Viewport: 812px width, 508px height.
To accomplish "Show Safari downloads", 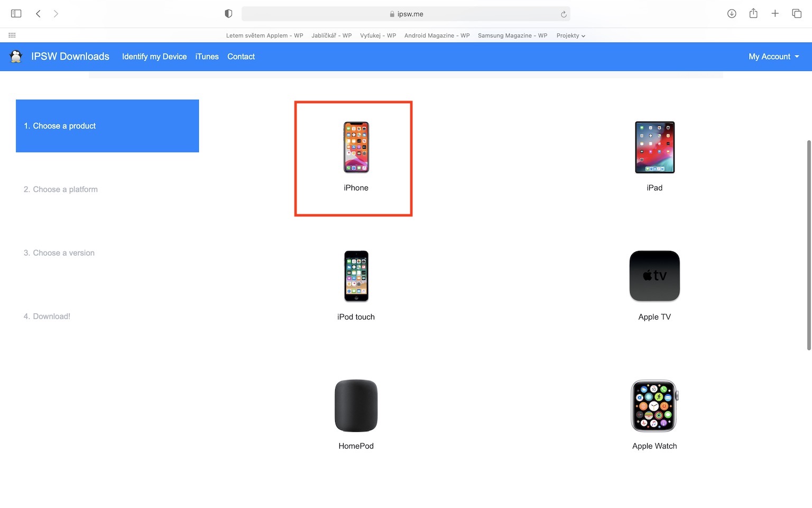I will pyautogui.click(x=732, y=14).
